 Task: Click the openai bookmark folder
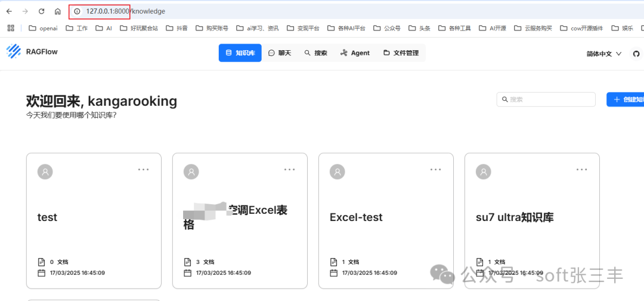(43, 29)
